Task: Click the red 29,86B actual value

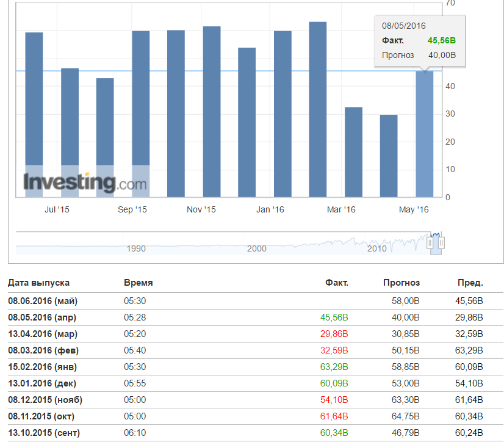Action: (336, 334)
